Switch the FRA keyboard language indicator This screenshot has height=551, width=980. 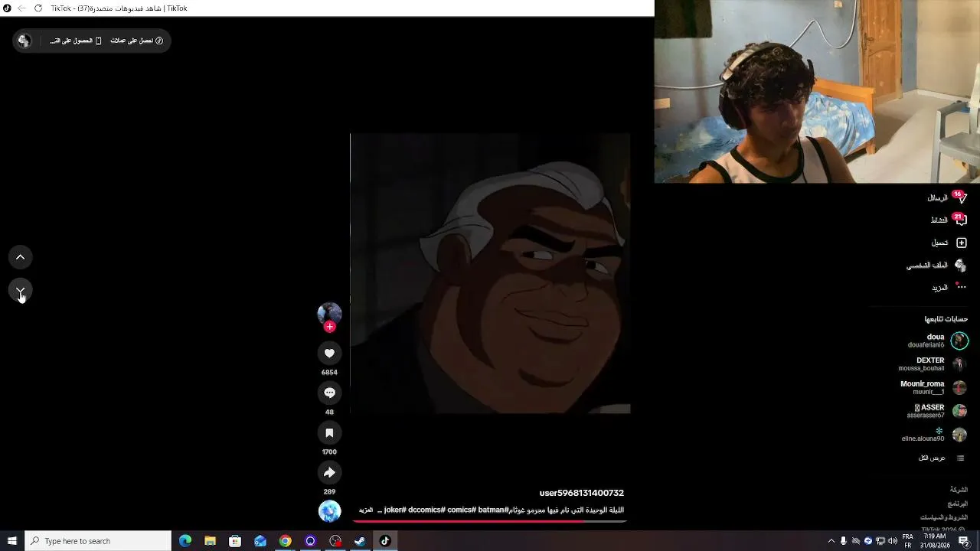(x=907, y=541)
